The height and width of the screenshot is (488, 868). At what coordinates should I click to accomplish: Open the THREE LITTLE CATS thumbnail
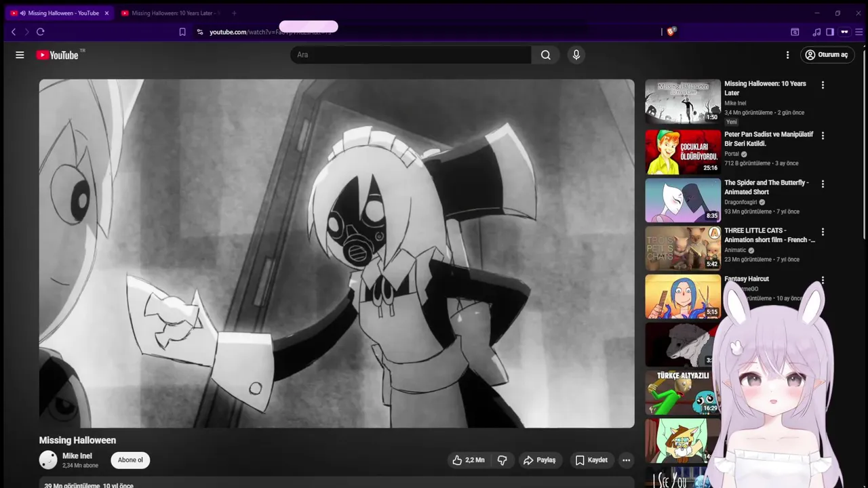(x=683, y=248)
